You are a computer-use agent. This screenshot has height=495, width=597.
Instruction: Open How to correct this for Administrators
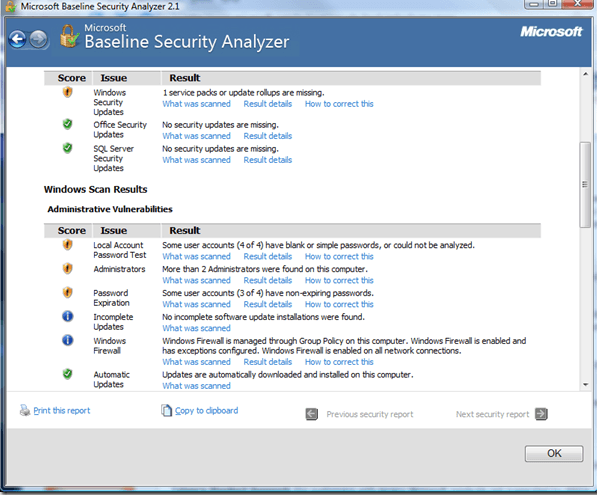[x=339, y=281]
